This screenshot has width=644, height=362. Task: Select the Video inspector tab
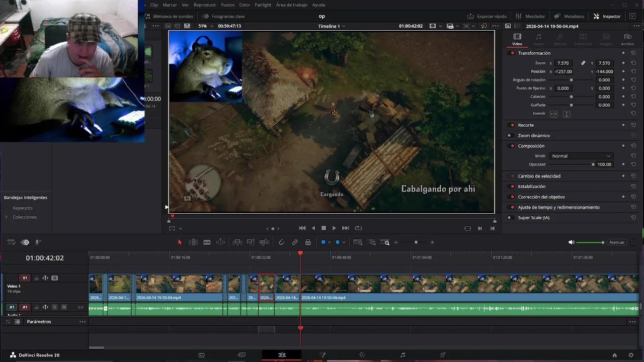coord(517,39)
